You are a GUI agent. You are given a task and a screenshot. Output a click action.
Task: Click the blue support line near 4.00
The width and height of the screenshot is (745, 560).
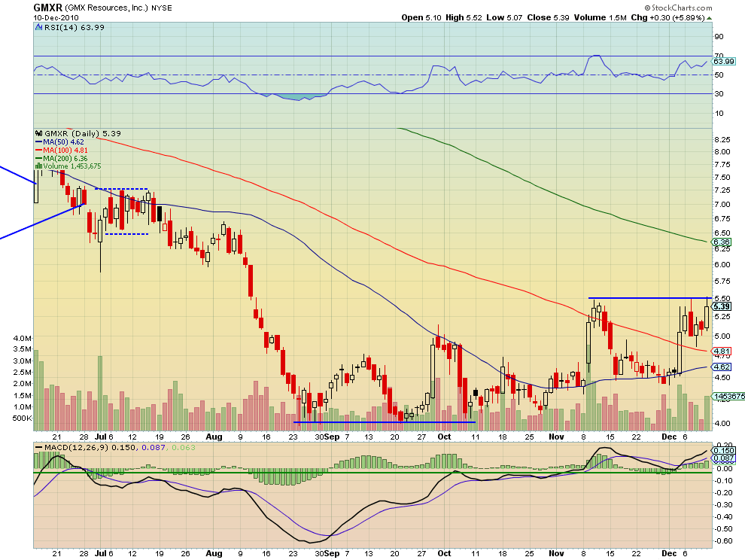pyautogui.click(x=385, y=422)
